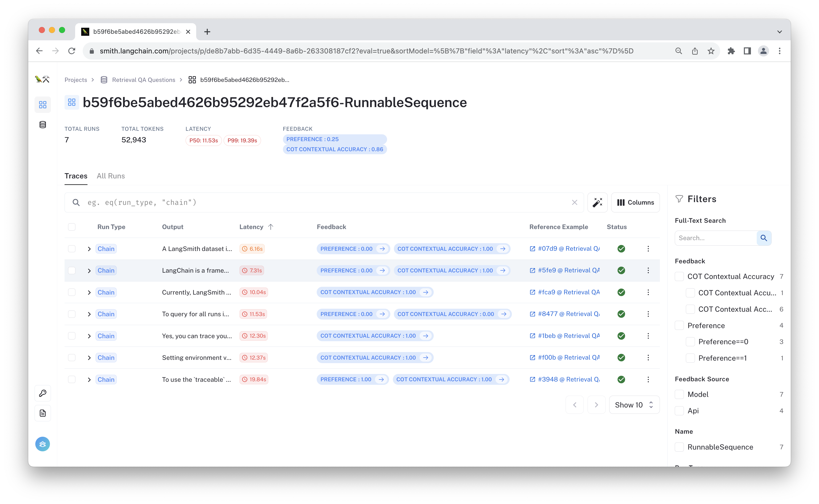Open the Columns button
Image resolution: width=819 pixels, height=504 pixels.
(635, 202)
